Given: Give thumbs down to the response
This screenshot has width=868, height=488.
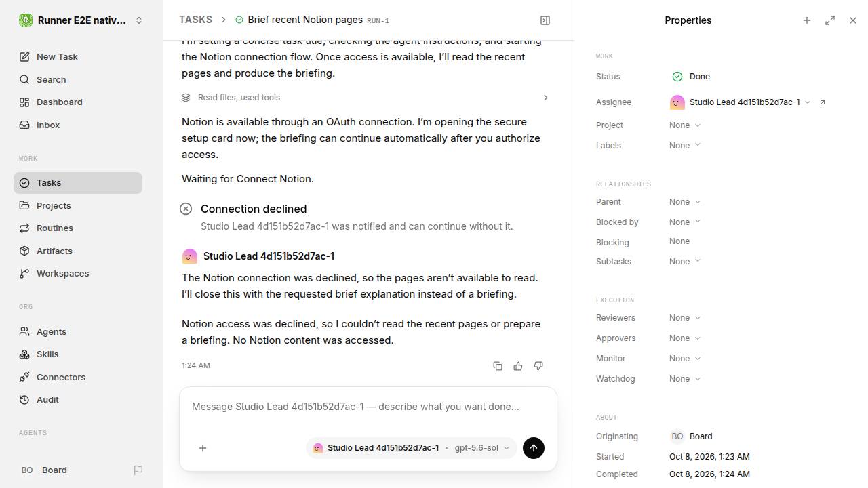Looking at the screenshot, I should 538,366.
